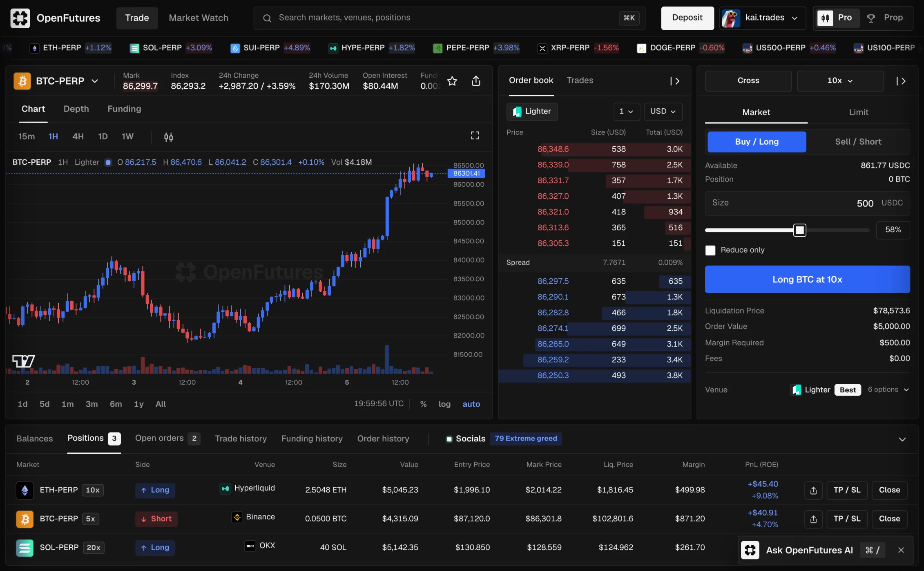
Task: Collapse the order book panel
Action: [675, 81]
